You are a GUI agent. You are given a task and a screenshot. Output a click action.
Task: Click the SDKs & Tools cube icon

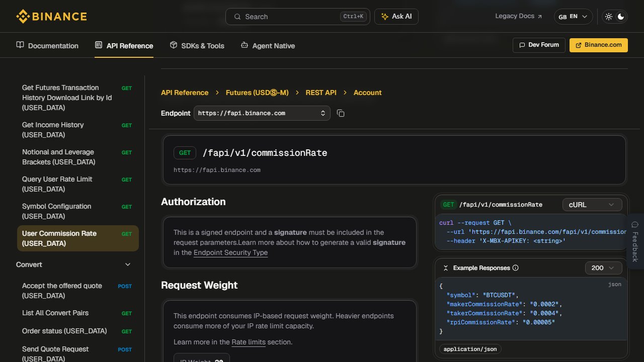pyautogui.click(x=174, y=45)
